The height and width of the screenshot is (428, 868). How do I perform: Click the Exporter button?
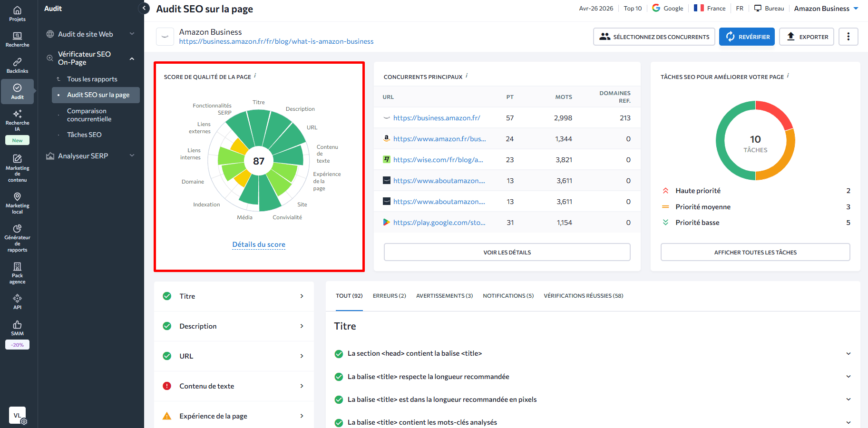pos(807,37)
